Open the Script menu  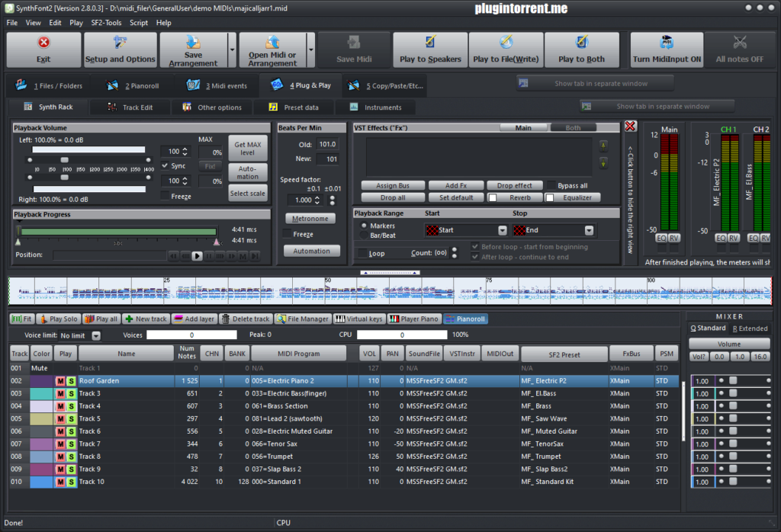139,23
